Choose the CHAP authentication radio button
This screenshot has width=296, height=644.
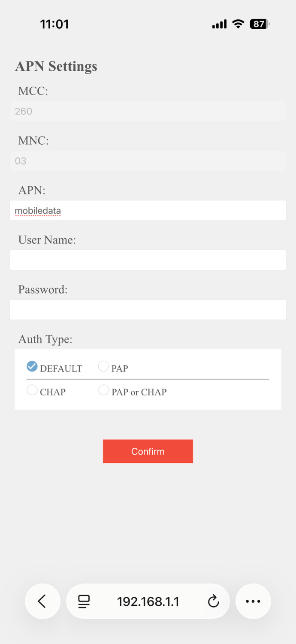point(32,390)
